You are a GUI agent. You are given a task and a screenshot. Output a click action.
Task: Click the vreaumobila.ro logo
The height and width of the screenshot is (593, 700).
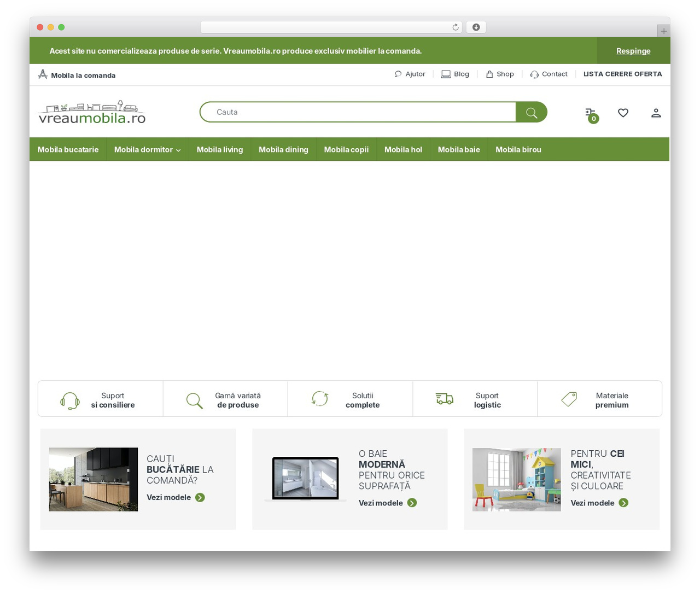pyautogui.click(x=92, y=113)
